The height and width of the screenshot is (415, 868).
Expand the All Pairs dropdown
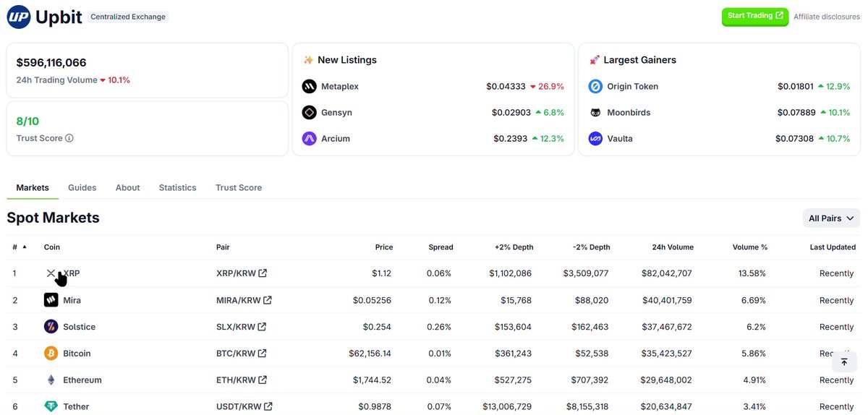point(832,218)
